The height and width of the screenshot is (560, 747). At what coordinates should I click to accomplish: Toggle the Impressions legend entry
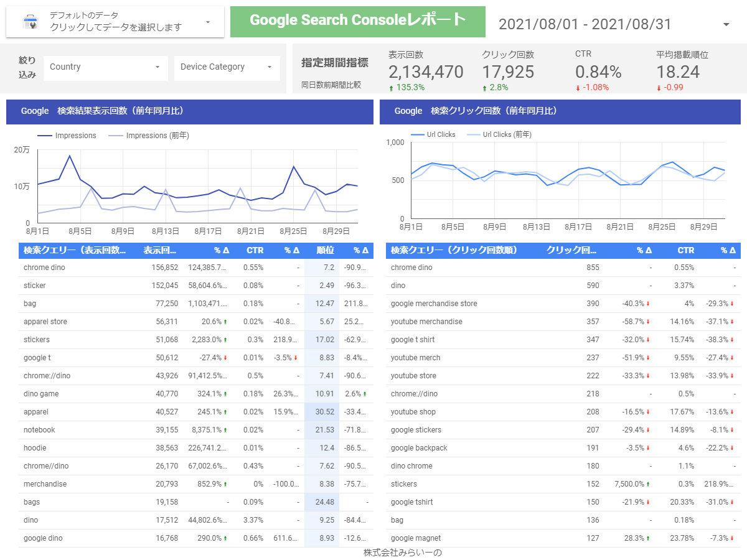pos(67,135)
